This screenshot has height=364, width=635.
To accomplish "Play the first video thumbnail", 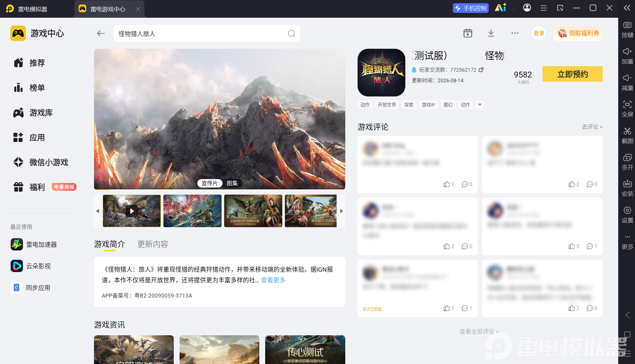I will click(x=132, y=211).
